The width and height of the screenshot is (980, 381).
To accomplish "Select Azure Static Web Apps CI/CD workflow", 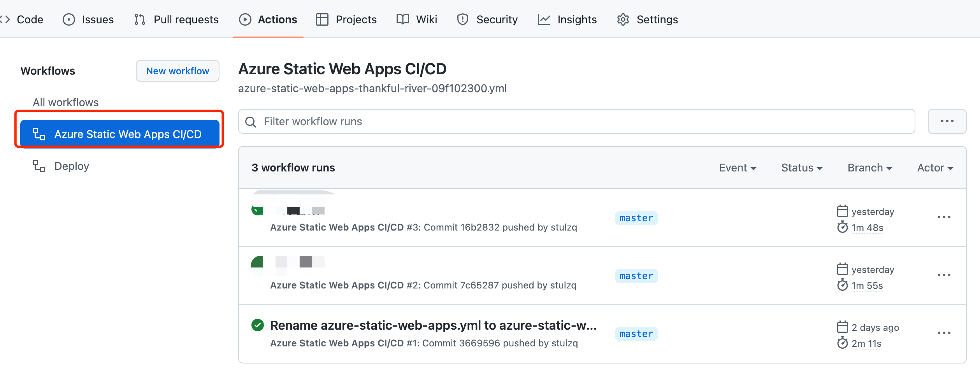I will click(119, 134).
